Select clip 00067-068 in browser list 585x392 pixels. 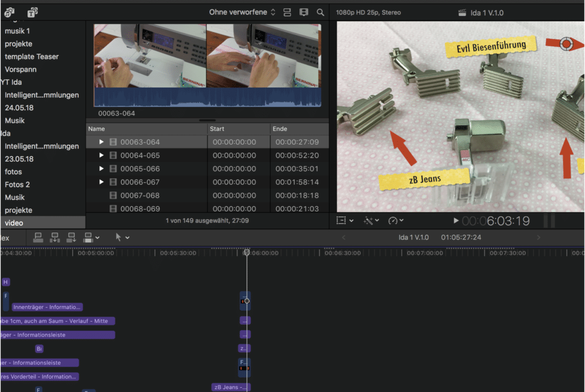point(140,195)
